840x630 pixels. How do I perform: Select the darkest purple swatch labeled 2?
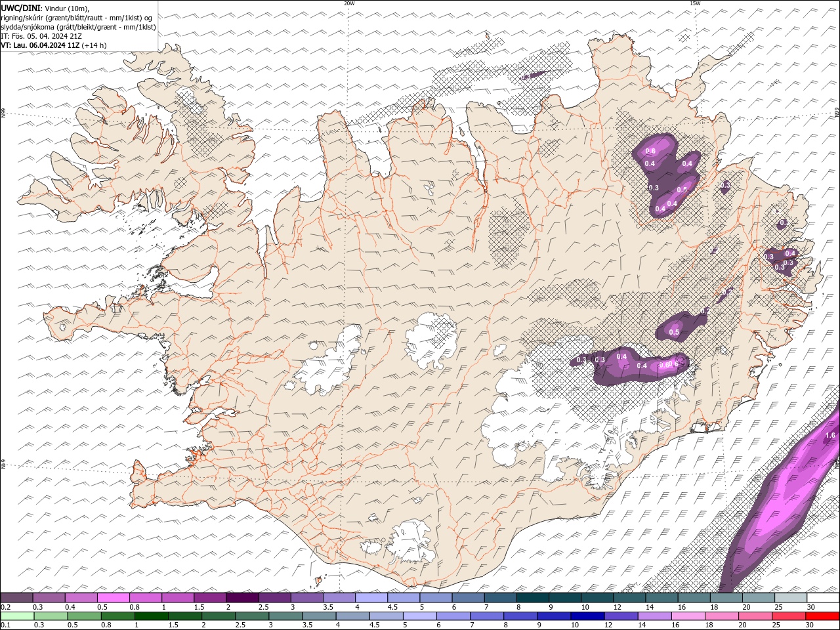(x=242, y=598)
